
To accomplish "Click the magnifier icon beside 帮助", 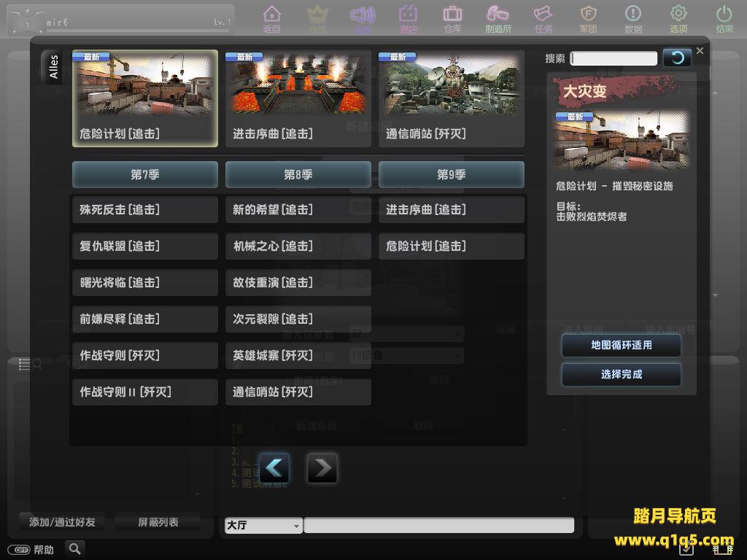I will tap(74, 548).
